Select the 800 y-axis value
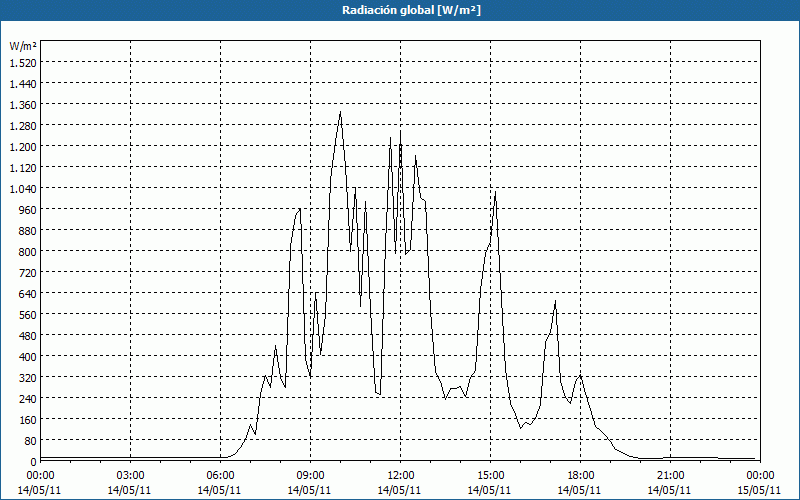 click(29, 252)
